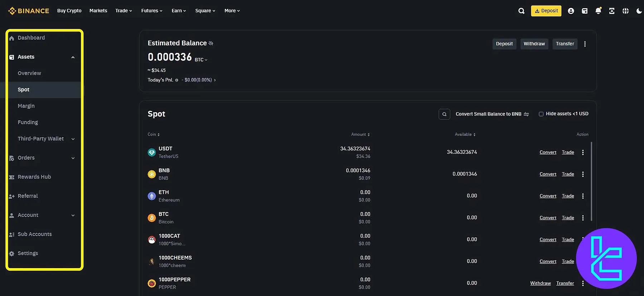Collapse the Assets sidebar section
The image size is (644, 296).
(x=73, y=57)
